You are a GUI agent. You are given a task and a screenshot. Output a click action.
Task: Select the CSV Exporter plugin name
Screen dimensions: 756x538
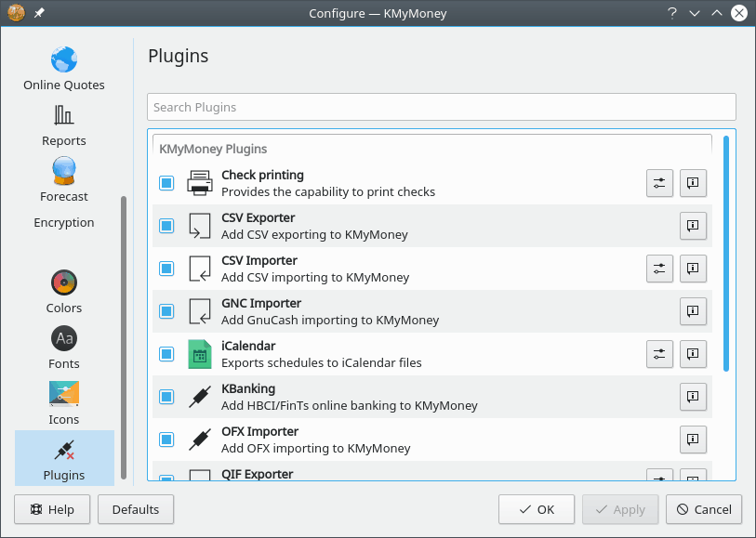coord(259,217)
